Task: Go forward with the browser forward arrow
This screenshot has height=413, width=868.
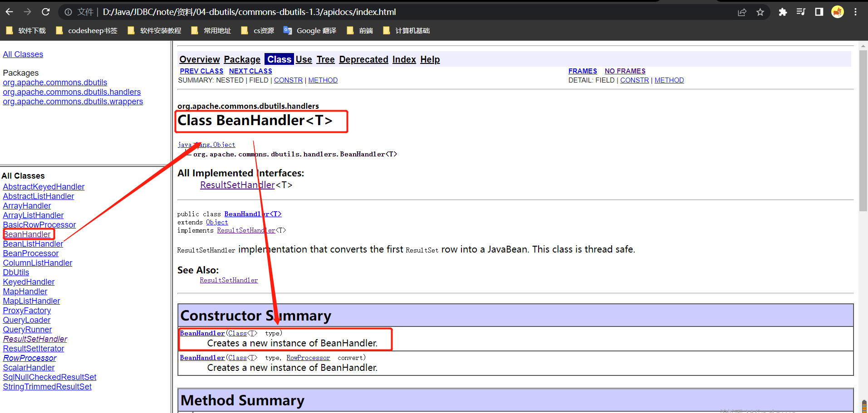Action: [x=28, y=12]
